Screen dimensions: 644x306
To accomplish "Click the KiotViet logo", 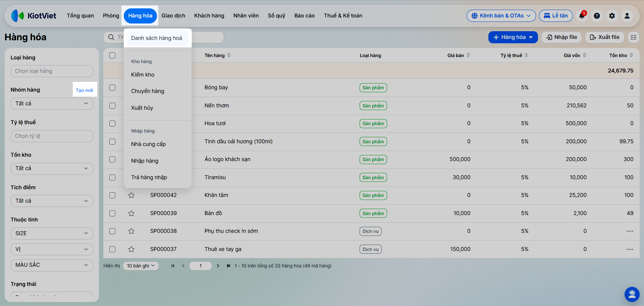I will (34, 16).
